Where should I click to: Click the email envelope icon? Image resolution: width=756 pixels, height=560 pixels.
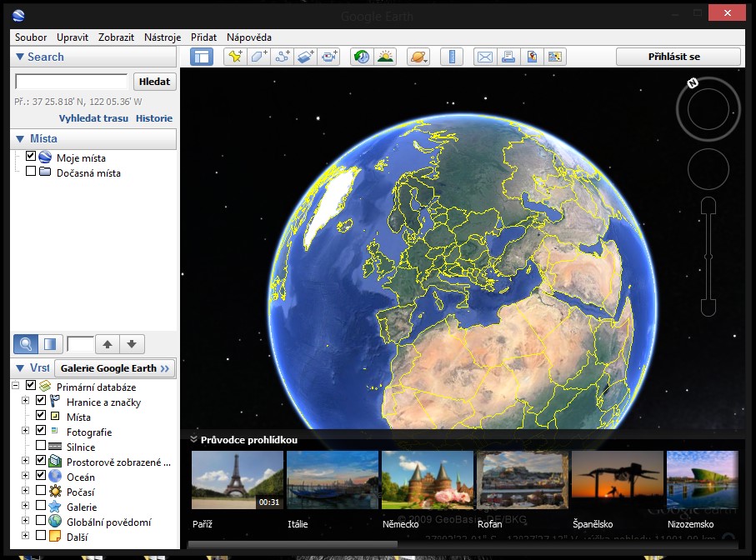484,57
